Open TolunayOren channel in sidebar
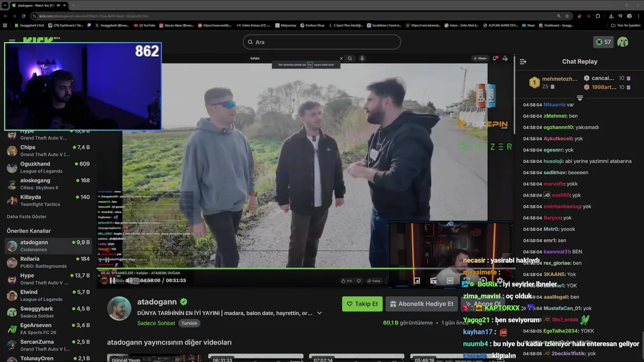This screenshot has height=362, width=644. (48, 358)
